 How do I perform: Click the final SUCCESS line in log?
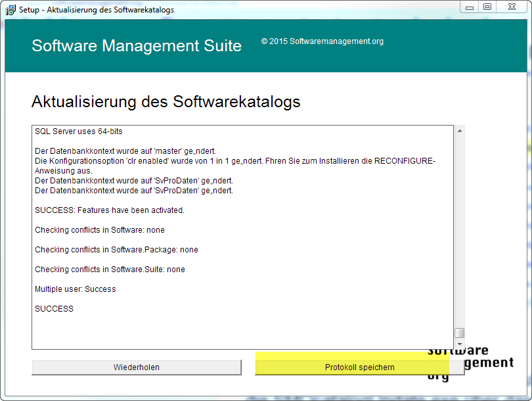tap(54, 309)
